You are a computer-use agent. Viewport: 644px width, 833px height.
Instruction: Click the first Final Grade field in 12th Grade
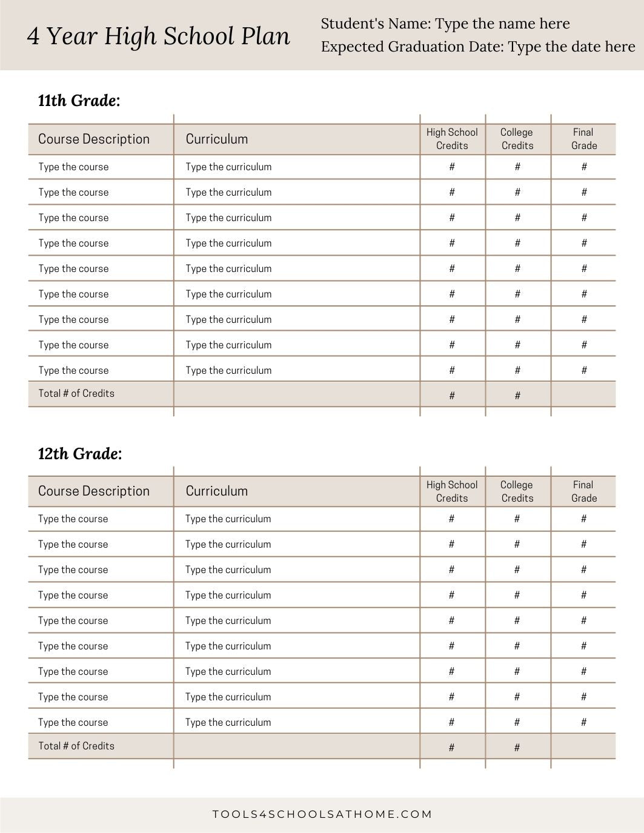coord(583,519)
